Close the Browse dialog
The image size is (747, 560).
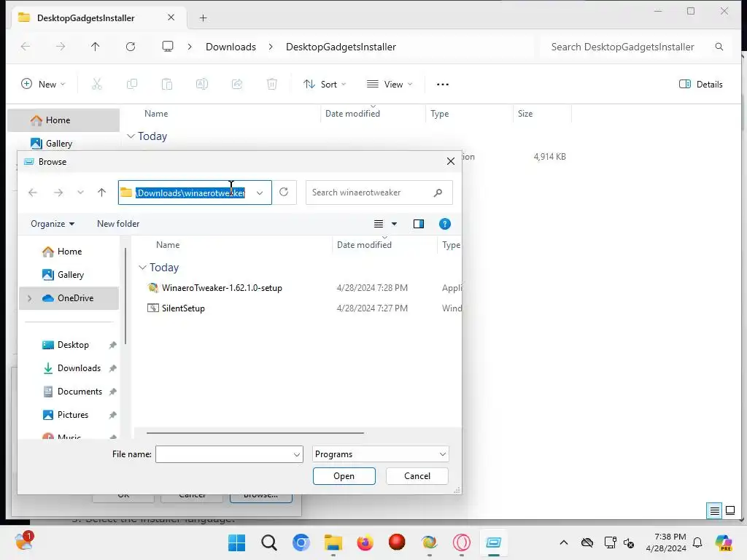tap(451, 161)
